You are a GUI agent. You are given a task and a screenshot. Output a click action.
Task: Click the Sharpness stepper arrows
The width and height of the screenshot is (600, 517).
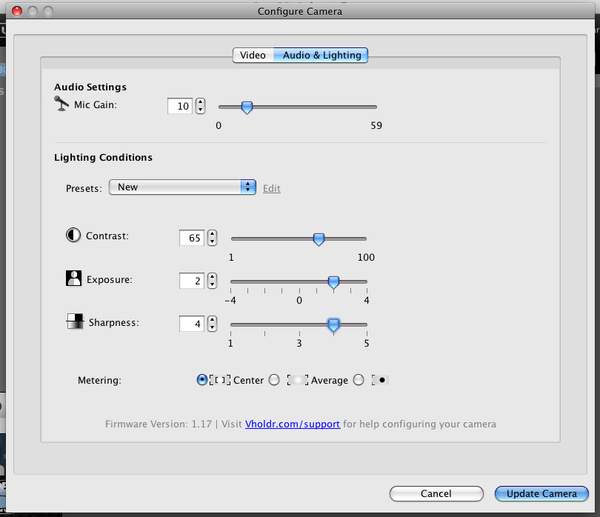coord(212,324)
